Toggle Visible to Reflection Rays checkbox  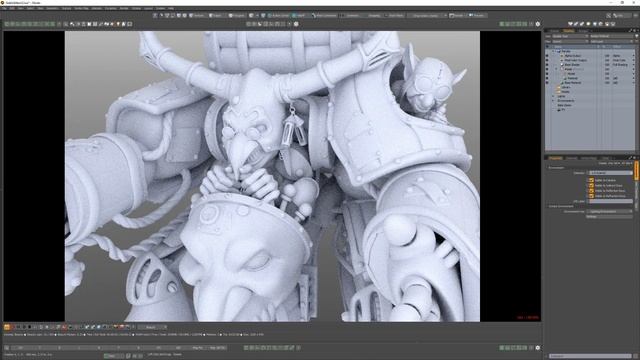pos(591,191)
